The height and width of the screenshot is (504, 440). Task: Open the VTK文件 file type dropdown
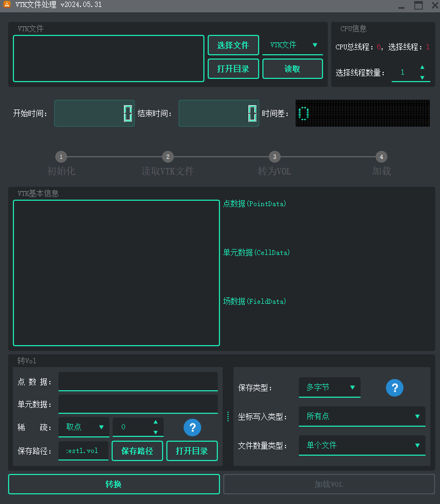tap(292, 46)
